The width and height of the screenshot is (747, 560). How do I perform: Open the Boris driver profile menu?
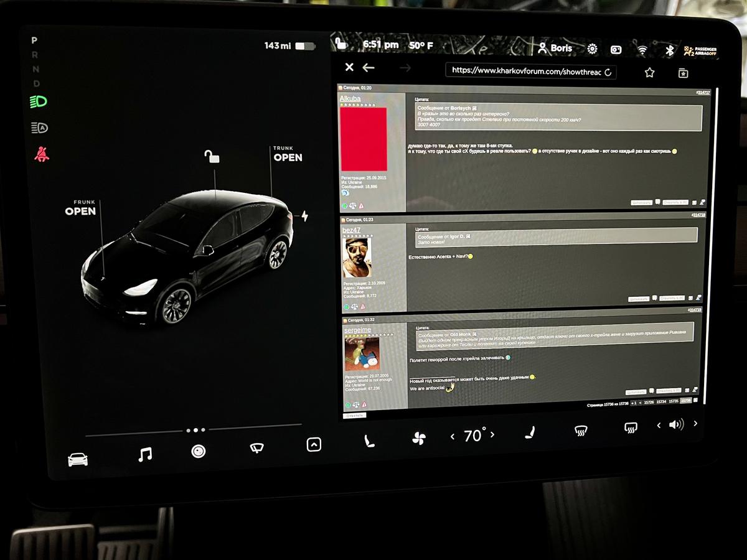555,48
